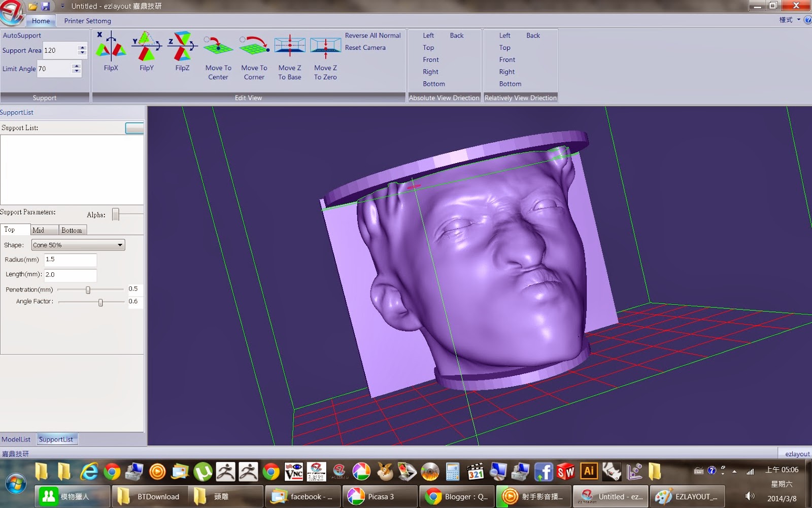
Task: Click Reset Camera
Action: [x=365, y=48]
